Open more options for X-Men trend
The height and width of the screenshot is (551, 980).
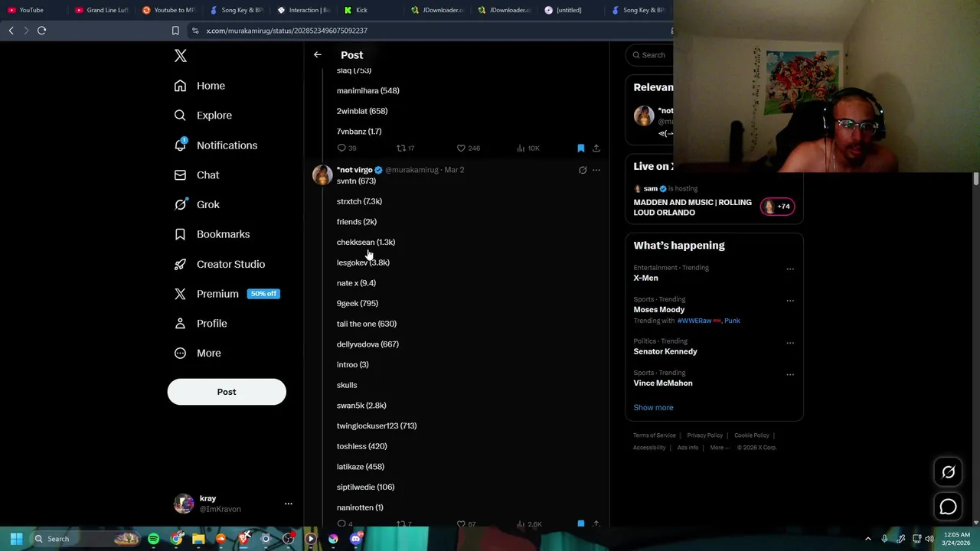pyautogui.click(x=790, y=269)
